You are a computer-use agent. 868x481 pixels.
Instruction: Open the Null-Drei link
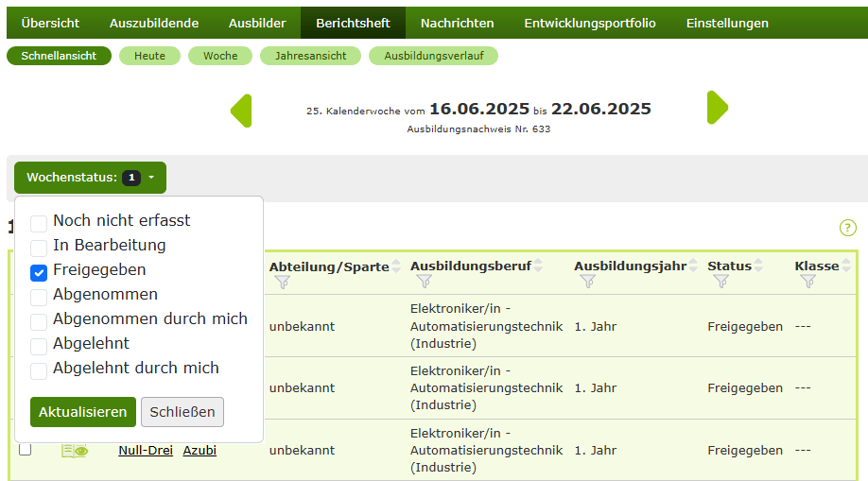(146, 451)
